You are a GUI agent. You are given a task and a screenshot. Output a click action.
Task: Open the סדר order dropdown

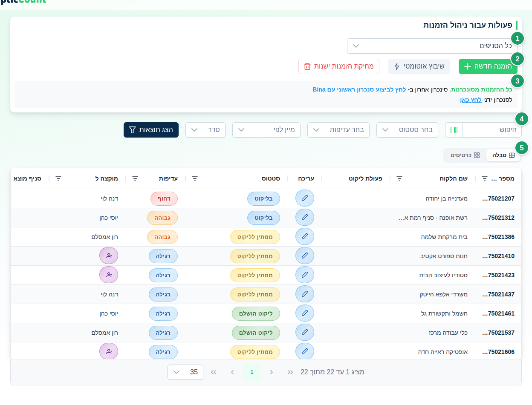click(205, 130)
